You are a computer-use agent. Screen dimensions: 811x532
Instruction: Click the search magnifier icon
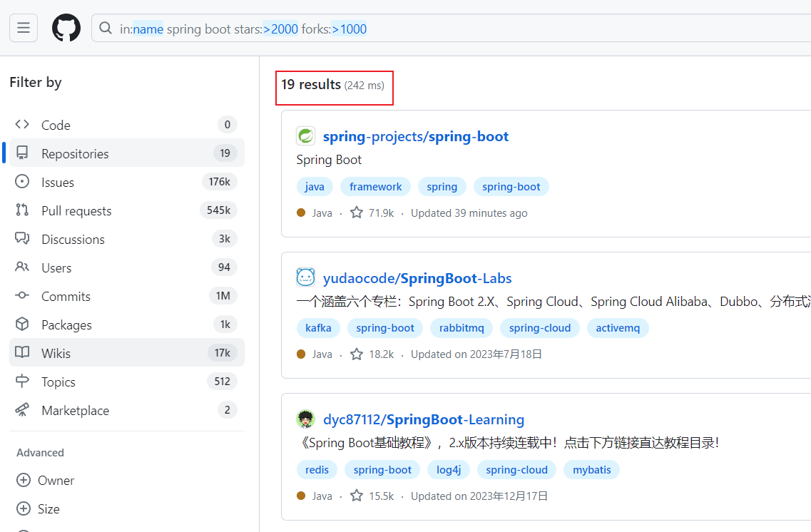coord(106,28)
